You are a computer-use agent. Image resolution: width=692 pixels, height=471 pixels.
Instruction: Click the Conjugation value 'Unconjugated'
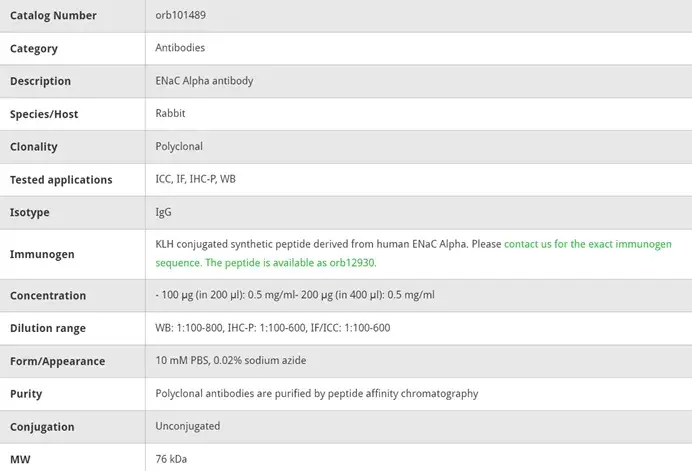pyautogui.click(x=188, y=426)
